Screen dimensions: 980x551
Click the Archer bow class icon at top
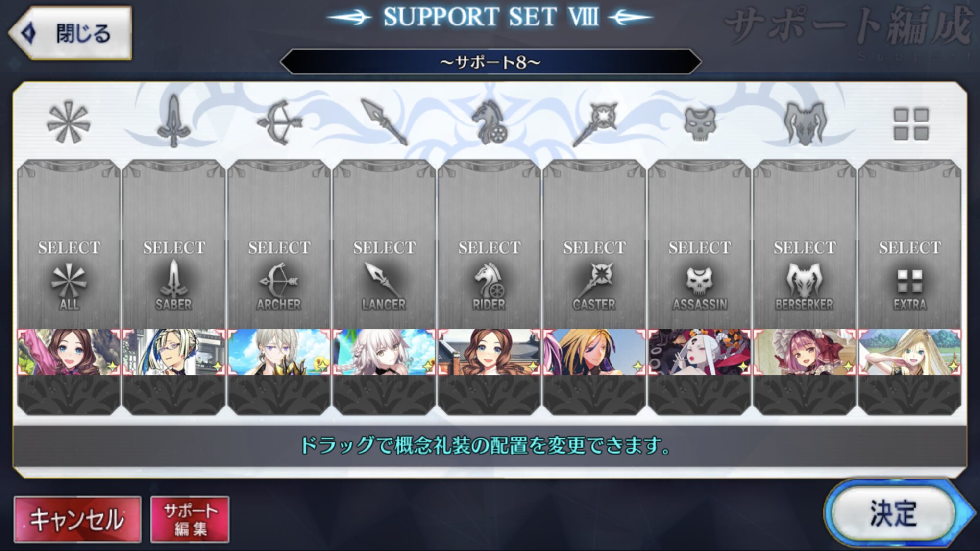[x=279, y=122]
